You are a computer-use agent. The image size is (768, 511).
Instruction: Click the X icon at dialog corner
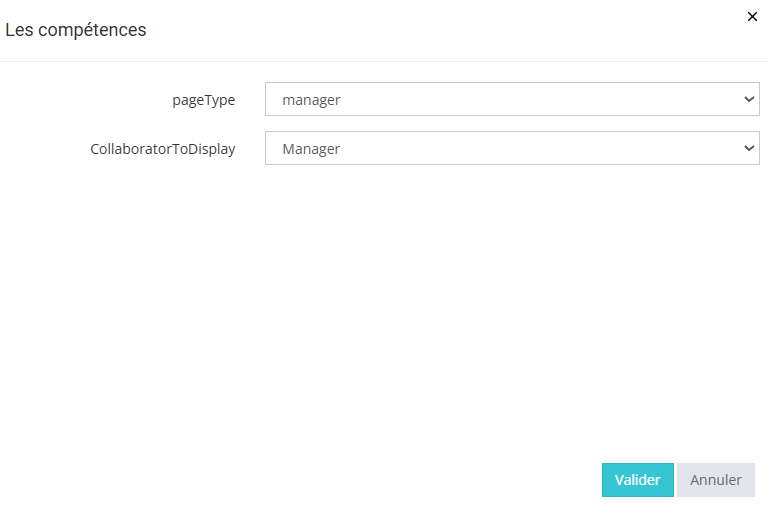752,17
